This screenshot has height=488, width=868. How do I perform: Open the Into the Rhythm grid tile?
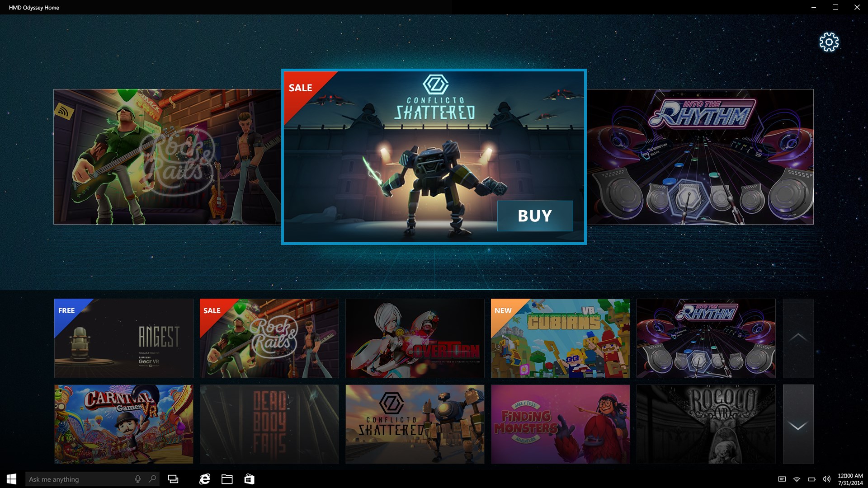[706, 338]
